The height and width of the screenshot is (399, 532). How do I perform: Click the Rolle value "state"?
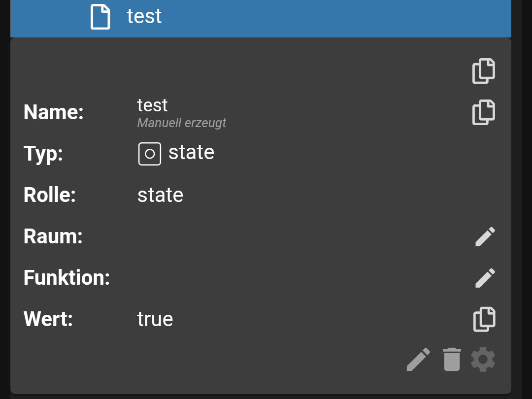(160, 195)
